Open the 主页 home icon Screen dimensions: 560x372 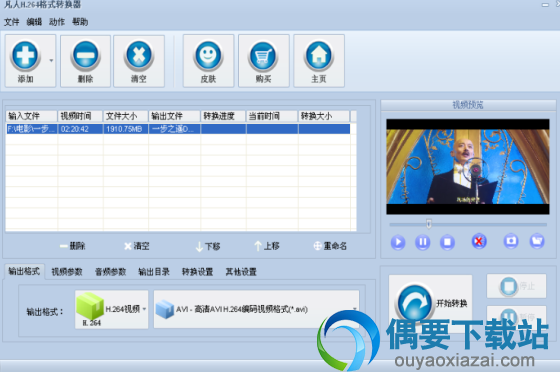click(319, 55)
